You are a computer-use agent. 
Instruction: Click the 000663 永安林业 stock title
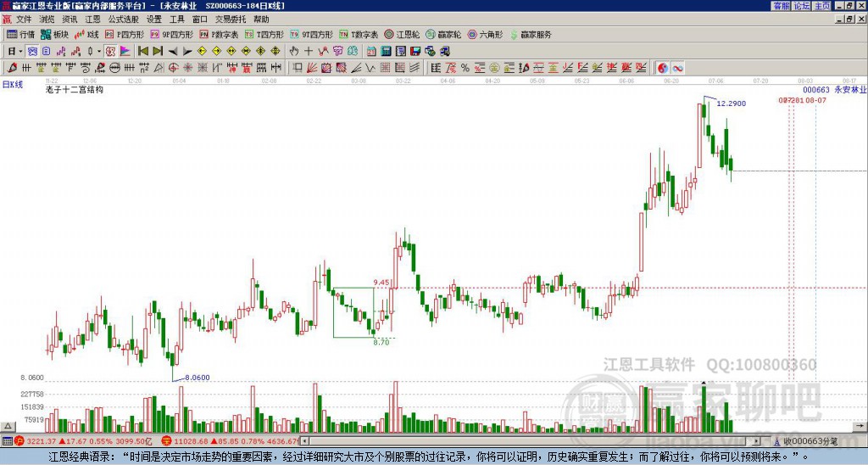pyautogui.click(x=835, y=89)
